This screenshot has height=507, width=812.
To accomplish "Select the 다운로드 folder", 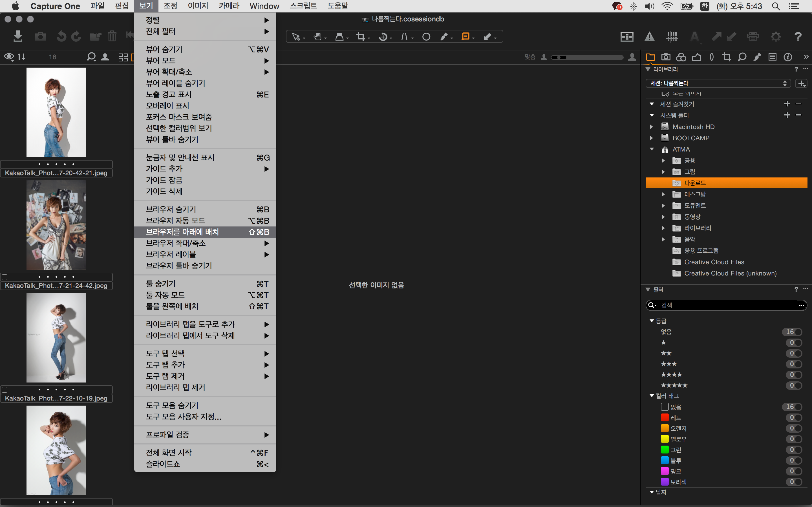I will click(x=694, y=183).
